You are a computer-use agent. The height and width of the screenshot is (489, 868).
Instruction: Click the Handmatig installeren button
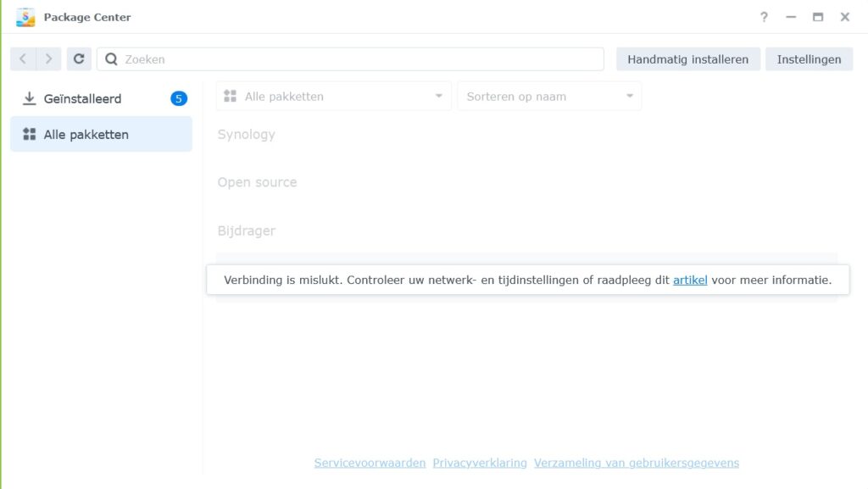coord(687,59)
